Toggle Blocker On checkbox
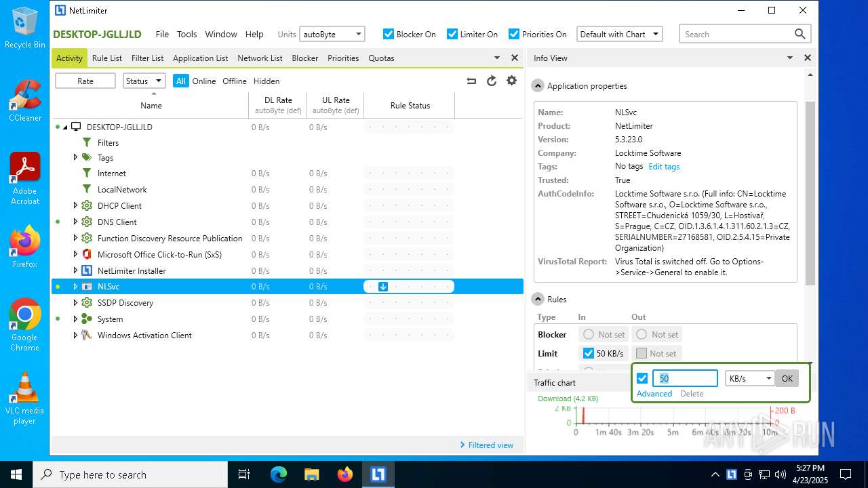 [389, 34]
